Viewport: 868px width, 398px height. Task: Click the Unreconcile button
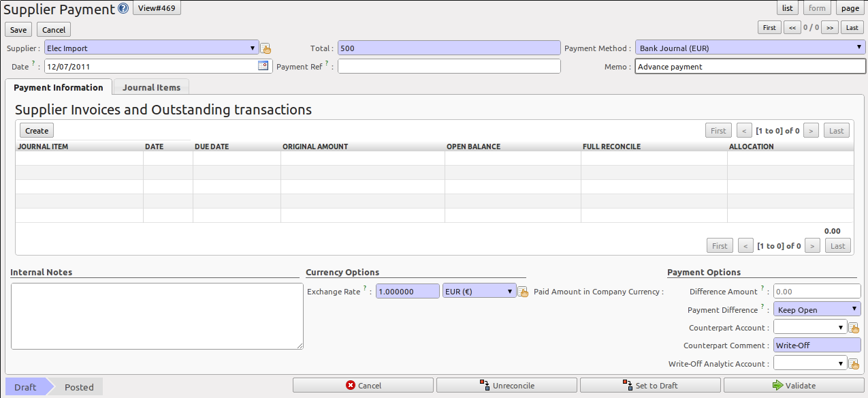point(507,386)
